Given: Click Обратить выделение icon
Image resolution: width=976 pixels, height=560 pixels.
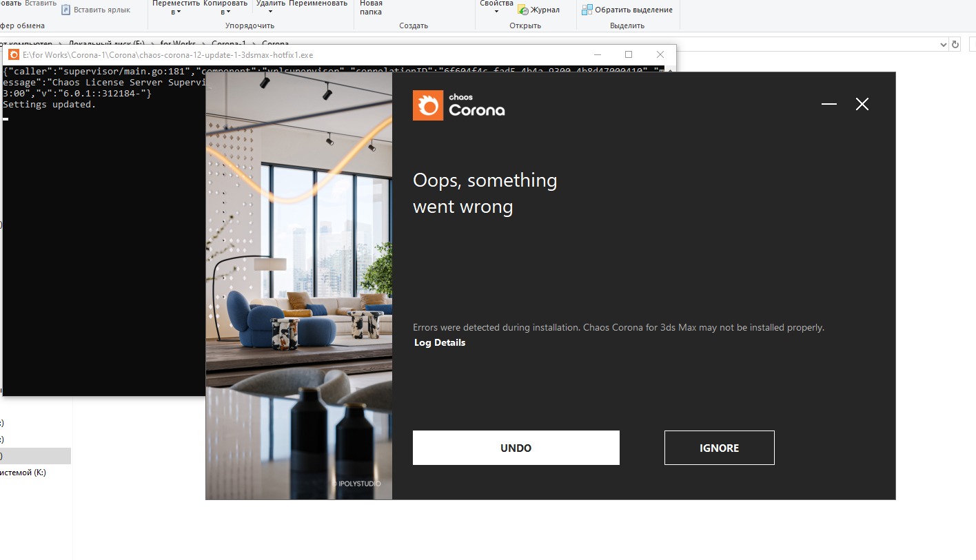Looking at the screenshot, I should point(587,10).
